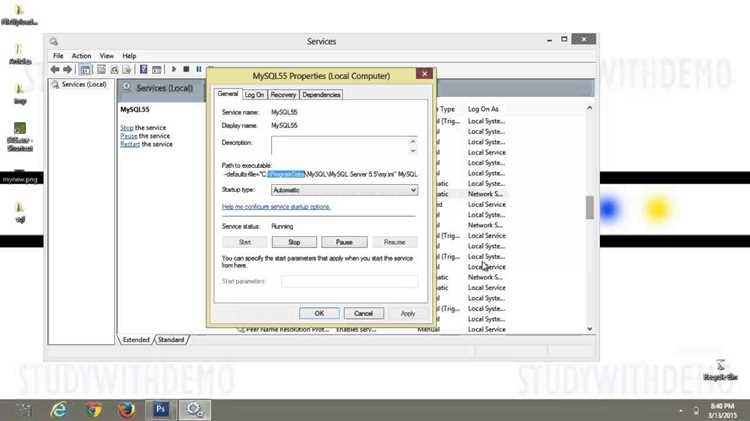Pause the service with the toolbar pause icon
Image resolution: width=750 pixels, height=421 pixels.
(x=199, y=69)
